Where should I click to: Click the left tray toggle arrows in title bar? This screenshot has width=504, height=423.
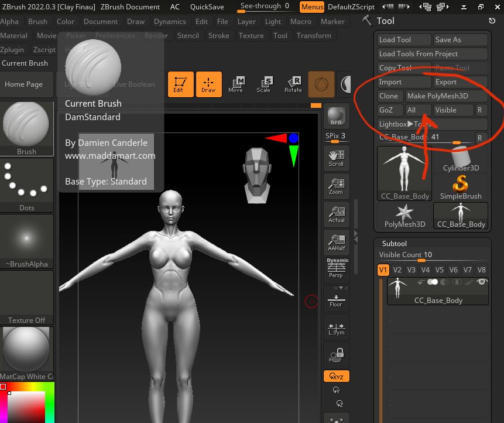388,7
